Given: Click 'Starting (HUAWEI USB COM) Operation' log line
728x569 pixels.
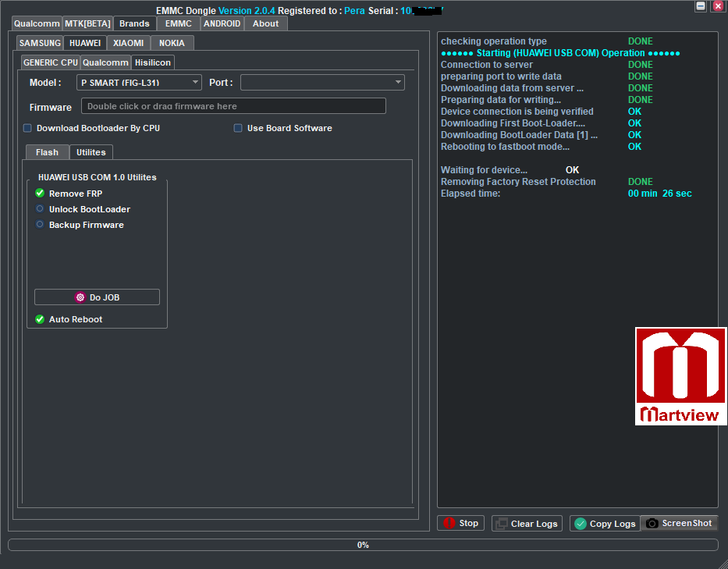Looking at the screenshot, I should [560, 53].
